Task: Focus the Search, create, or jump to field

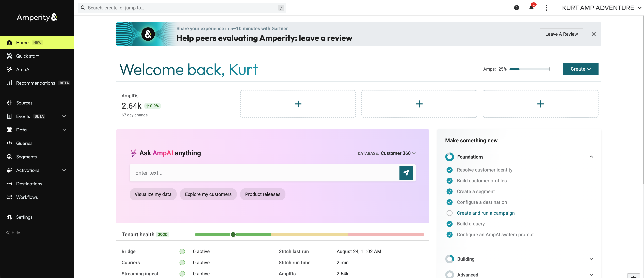Action: [x=182, y=8]
